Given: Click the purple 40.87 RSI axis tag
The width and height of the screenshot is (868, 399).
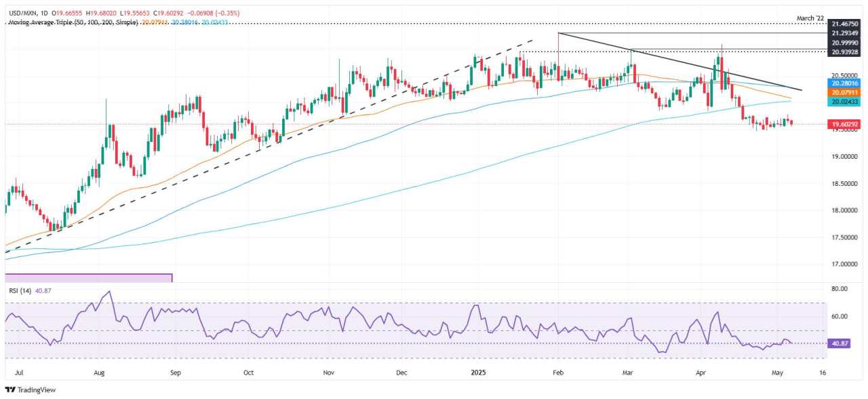Looking at the screenshot, I should (x=840, y=343).
